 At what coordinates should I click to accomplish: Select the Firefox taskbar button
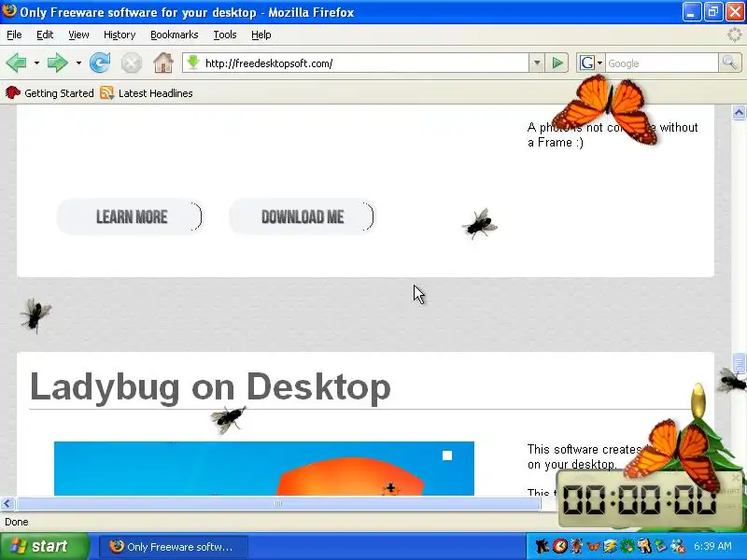pyautogui.click(x=174, y=546)
